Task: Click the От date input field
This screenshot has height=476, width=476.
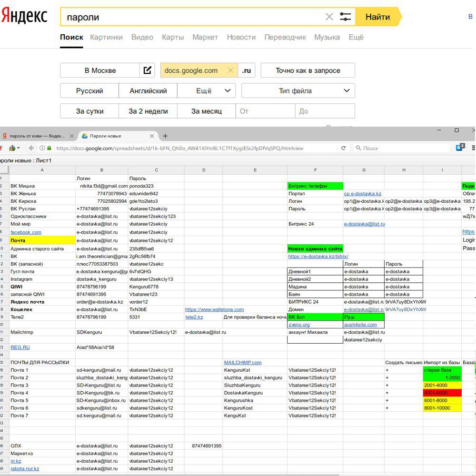Action: pos(265,111)
